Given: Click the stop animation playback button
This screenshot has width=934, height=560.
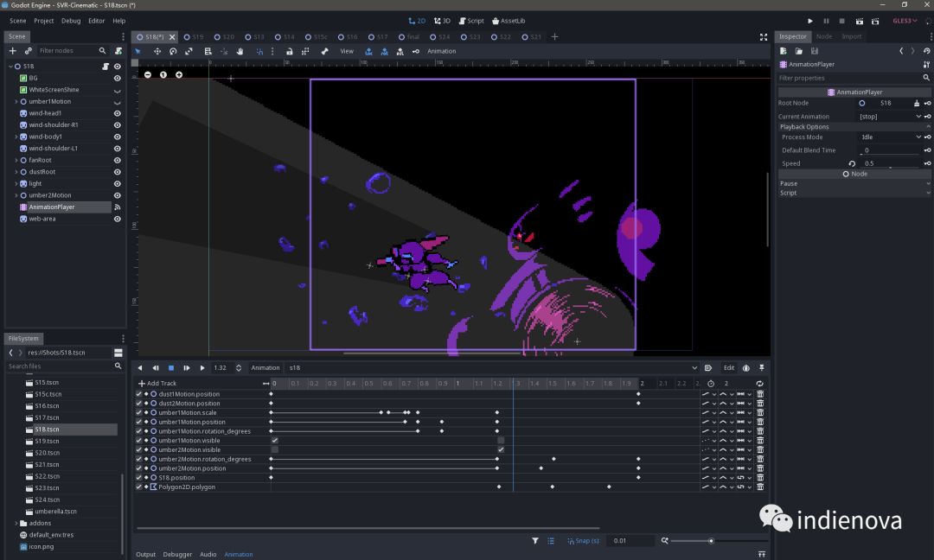Looking at the screenshot, I should [x=171, y=368].
